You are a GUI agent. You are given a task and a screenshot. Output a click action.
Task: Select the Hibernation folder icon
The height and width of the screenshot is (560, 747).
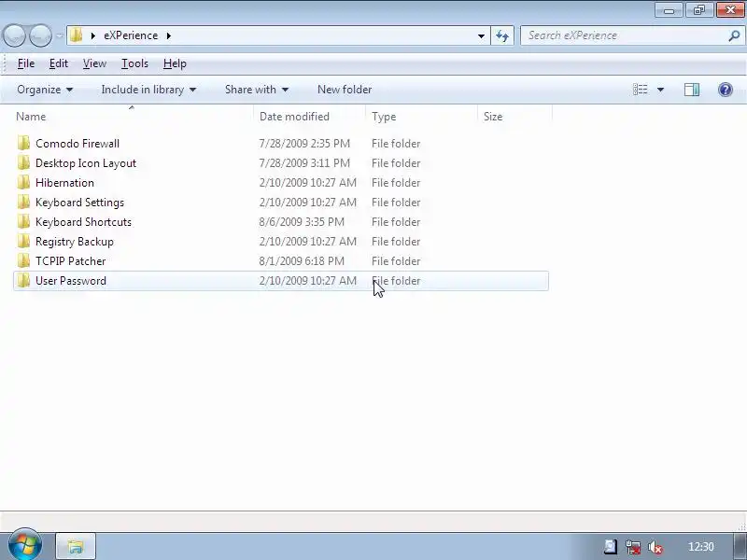click(23, 182)
